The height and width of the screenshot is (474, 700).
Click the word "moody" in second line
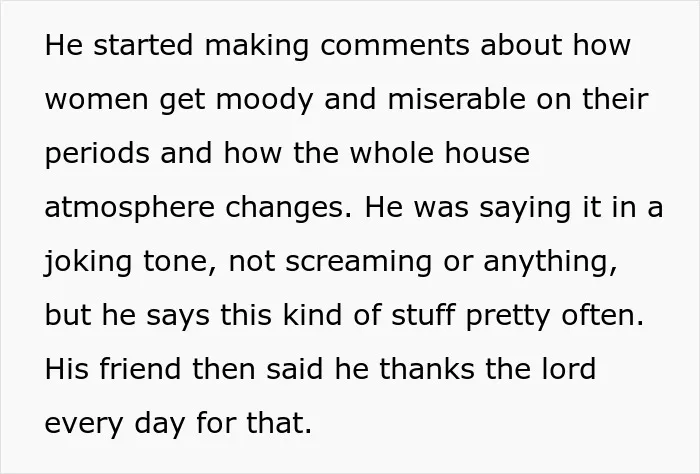coord(264,101)
